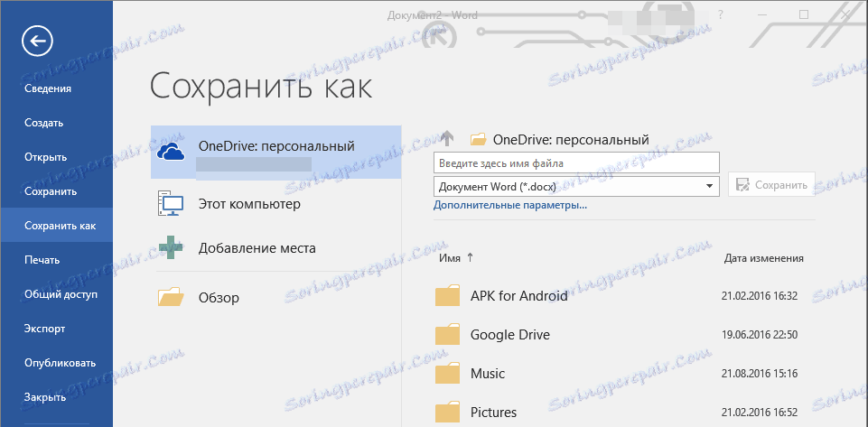
Task: Select Создать in the sidebar
Action: tap(43, 123)
